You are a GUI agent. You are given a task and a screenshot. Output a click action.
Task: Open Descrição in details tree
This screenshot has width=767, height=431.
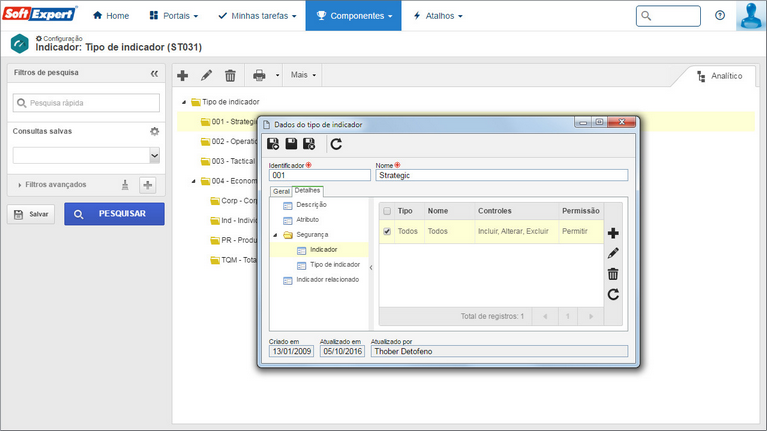pos(311,204)
